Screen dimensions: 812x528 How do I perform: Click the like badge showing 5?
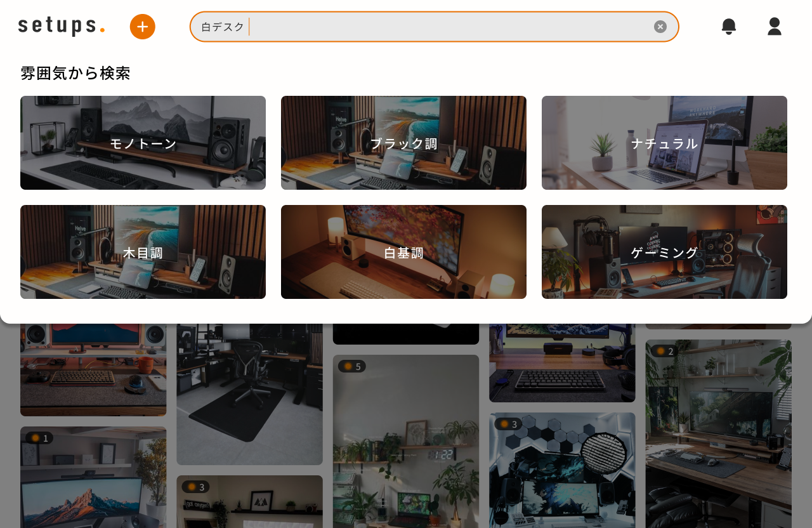point(352,366)
